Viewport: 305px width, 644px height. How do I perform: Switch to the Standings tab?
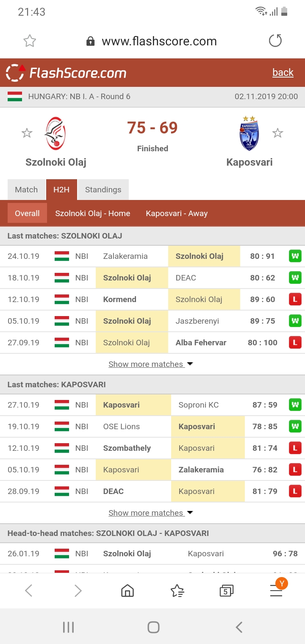click(103, 189)
